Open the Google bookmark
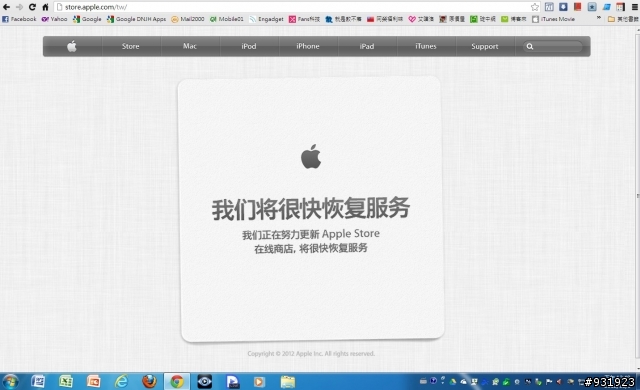 pos(87,19)
